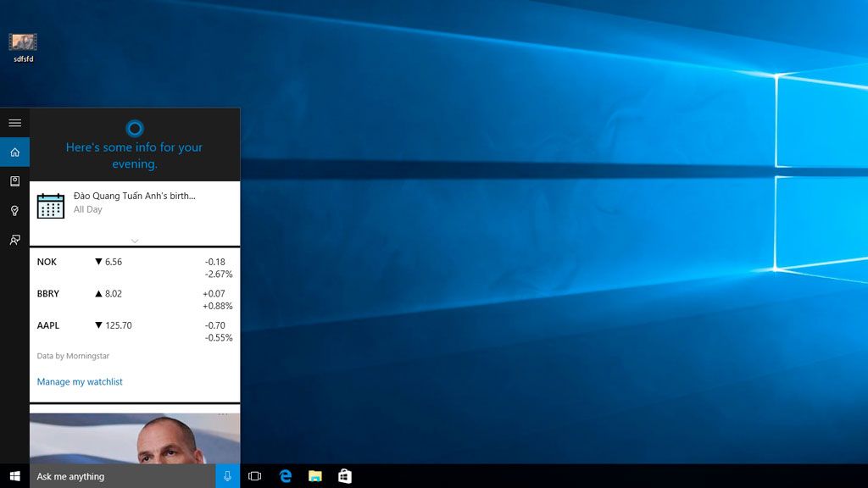Screen dimensions: 868x488
Task: Select the AAPL stock row
Action: pos(134,331)
